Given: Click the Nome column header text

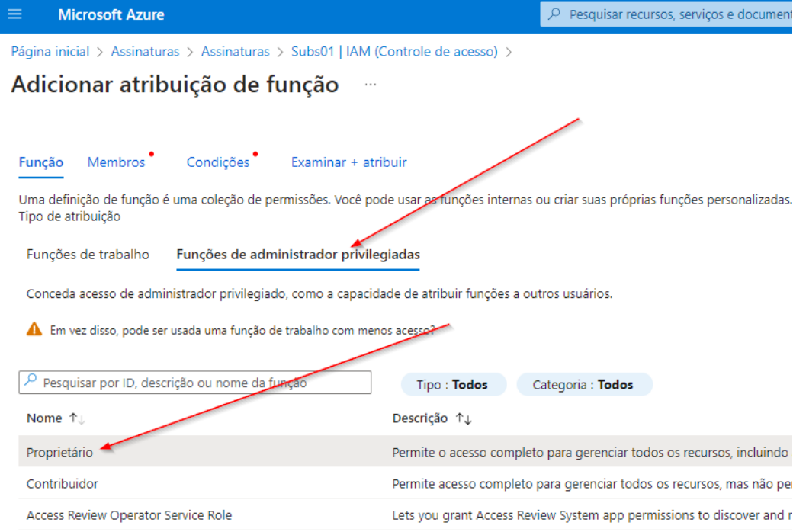Looking at the screenshot, I should pos(44,418).
